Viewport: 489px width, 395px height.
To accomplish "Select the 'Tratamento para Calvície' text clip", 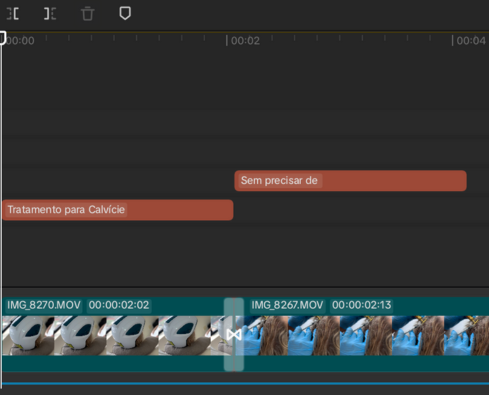I will click(118, 210).
